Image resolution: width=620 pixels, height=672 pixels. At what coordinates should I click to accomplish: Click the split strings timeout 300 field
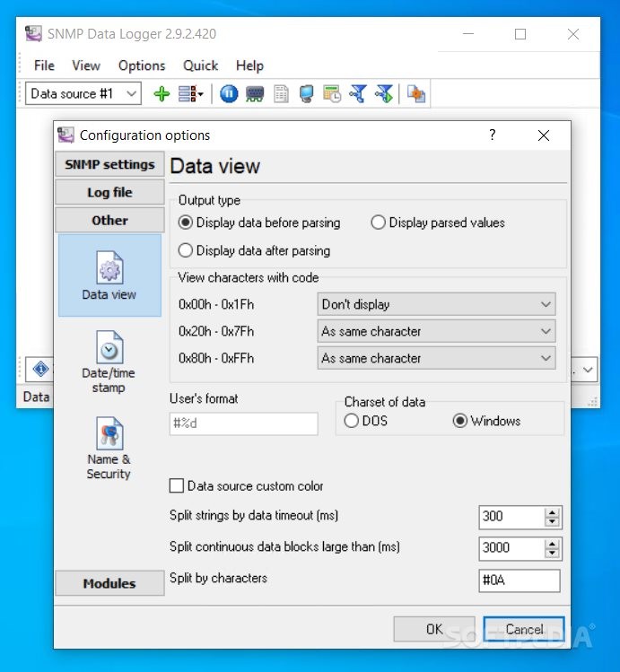point(512,517)
